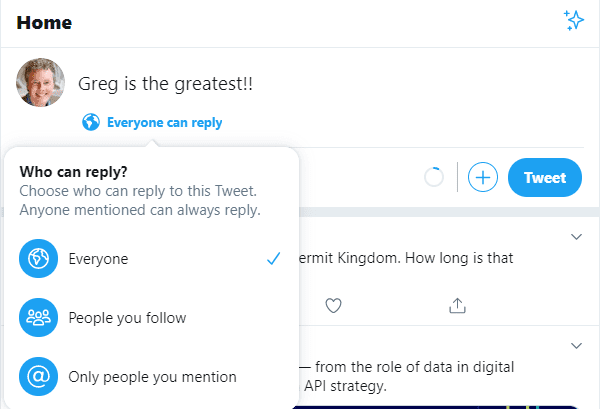
Task: Choose Only people you mention option
Action: click(151, 377)
